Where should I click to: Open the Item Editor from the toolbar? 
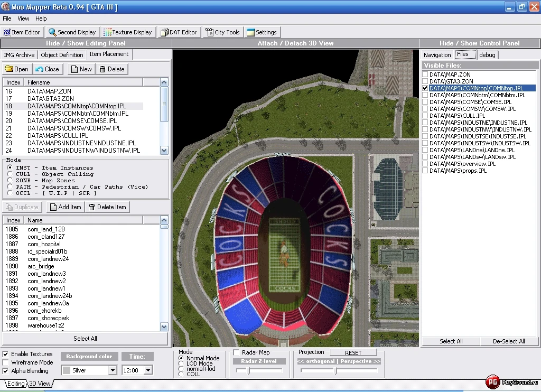click(22, 32)
